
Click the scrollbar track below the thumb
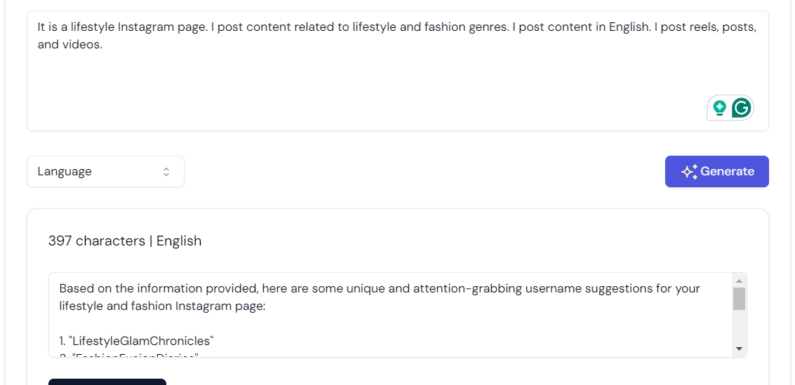tap(739, 326)
